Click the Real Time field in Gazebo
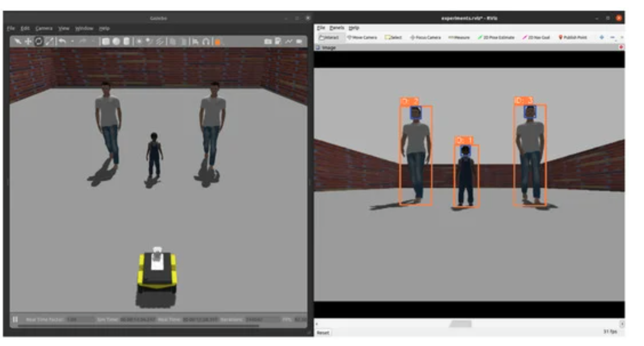The width and height of the screenshot is (644, 346). point(200,319)
